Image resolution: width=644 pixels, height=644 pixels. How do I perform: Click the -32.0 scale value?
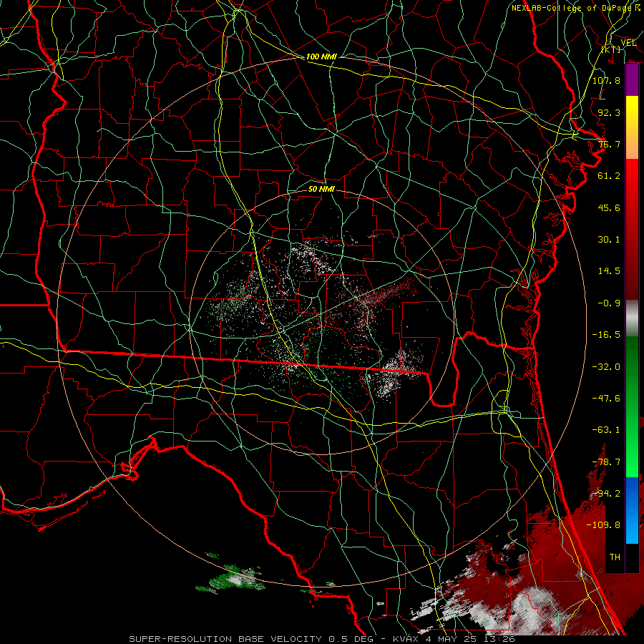[x=606, y=367]
